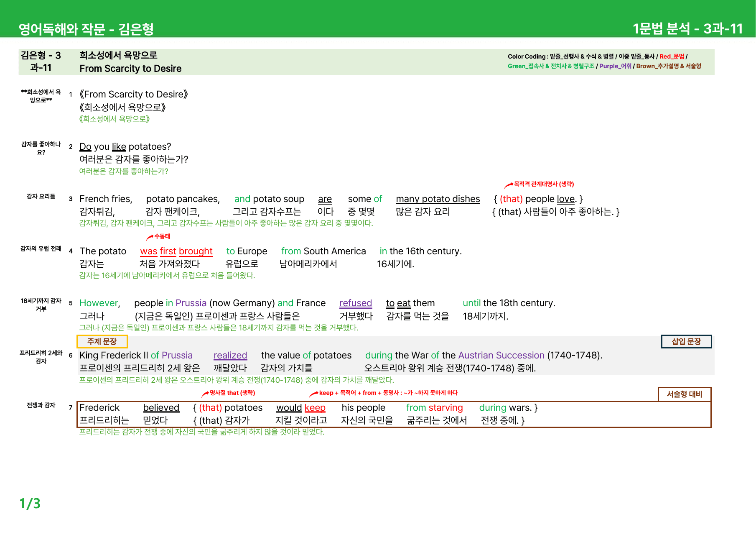Click the sidebar note '감자의 유럽 전래'
Image resolution: width=756 pixels, height=535 pixels.
click(41, 248)
